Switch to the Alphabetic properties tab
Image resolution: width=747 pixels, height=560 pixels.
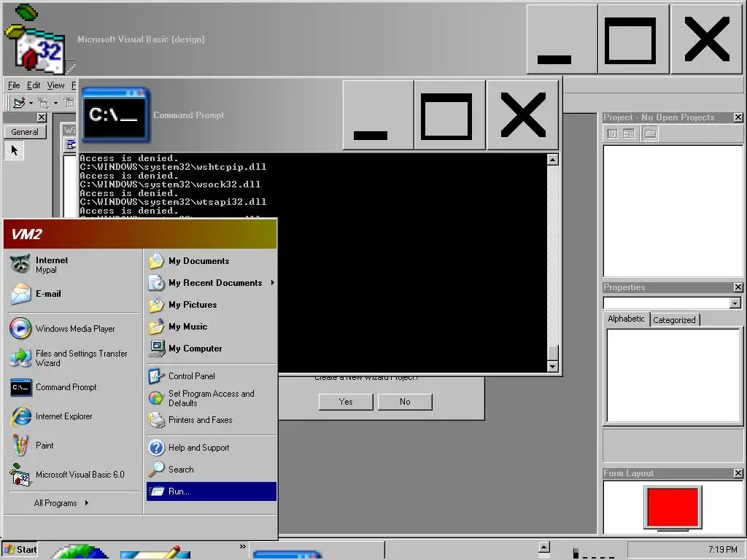click(x=626, y=319)
